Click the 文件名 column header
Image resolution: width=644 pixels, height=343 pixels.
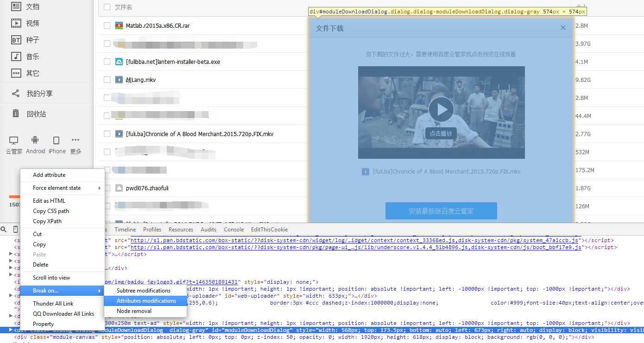(123, 7)
